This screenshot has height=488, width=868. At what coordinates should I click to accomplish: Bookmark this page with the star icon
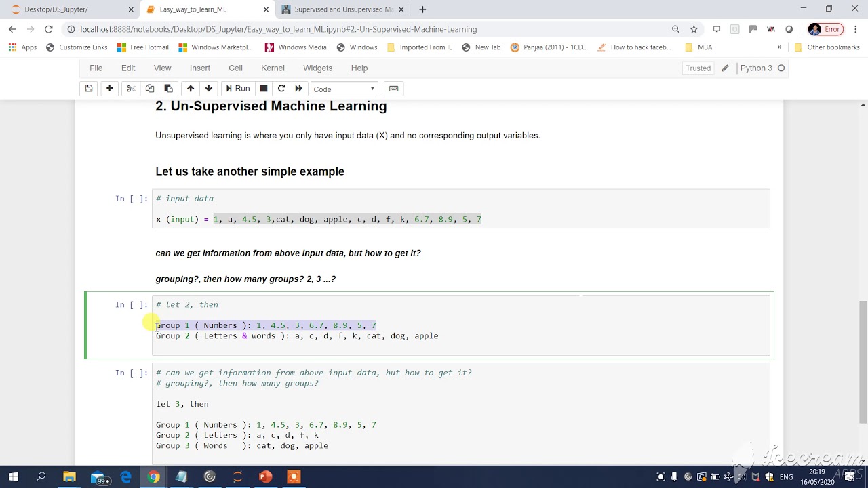click(x=694, y=29)
